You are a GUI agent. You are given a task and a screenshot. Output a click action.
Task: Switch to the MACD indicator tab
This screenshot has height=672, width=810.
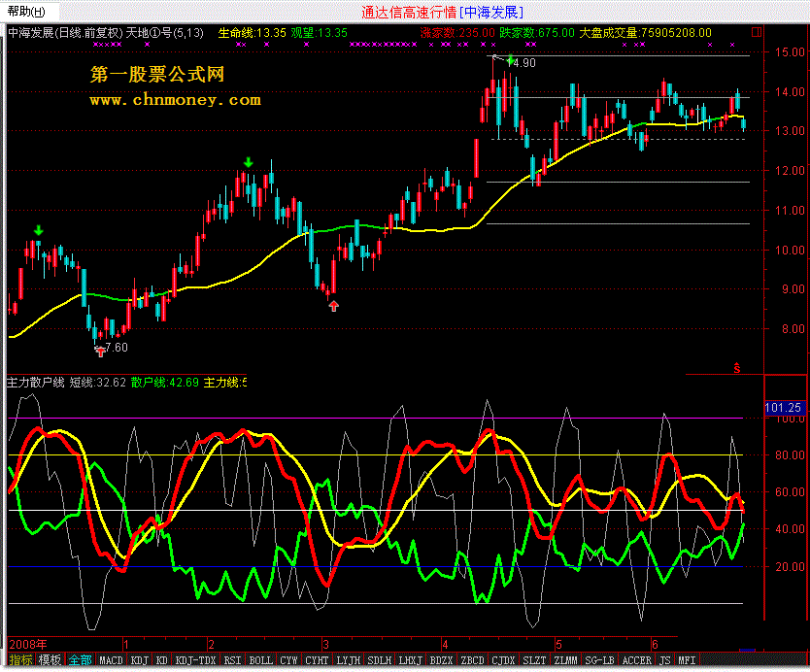tap(111, 660)
